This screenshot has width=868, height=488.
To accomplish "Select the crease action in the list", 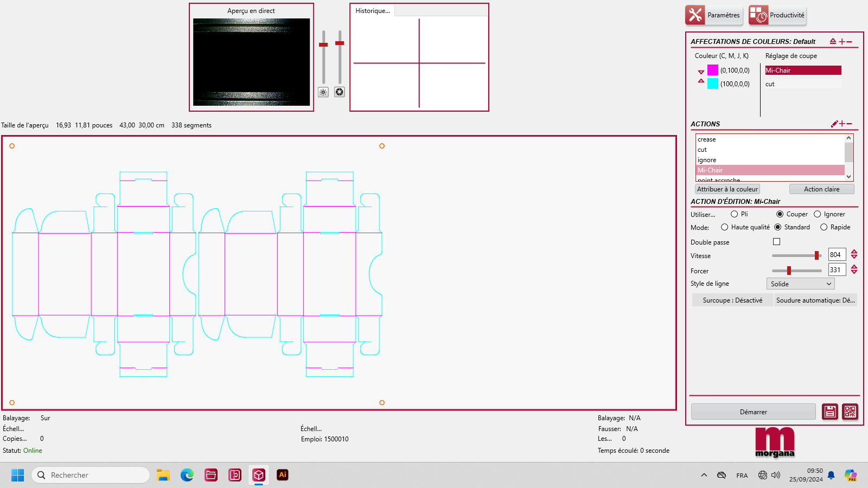I will [x=707, y=139].
